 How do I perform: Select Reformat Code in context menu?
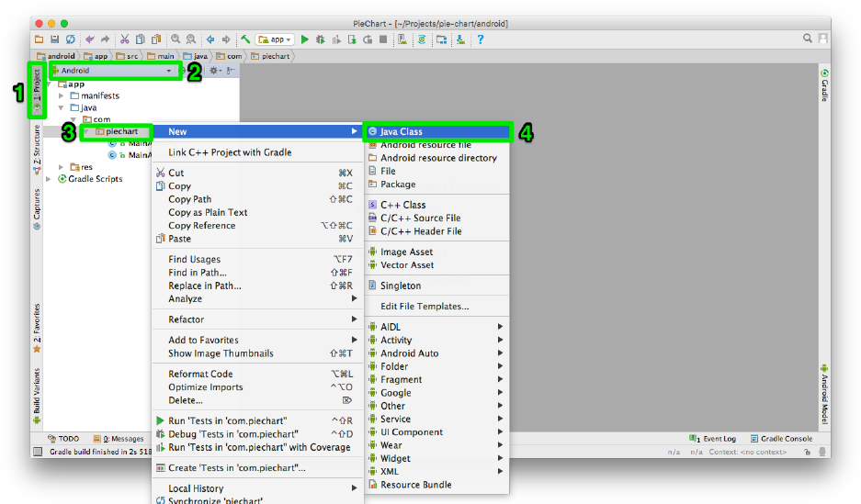click(x=257, y=374)
